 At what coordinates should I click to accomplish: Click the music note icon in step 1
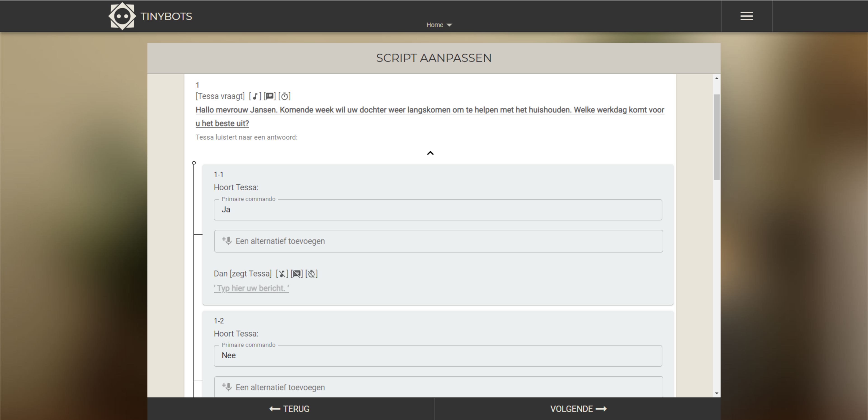[x=255, y=97]
